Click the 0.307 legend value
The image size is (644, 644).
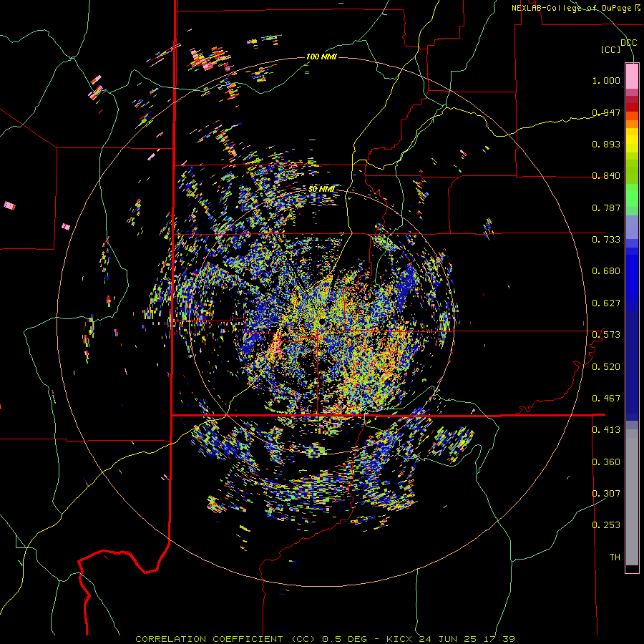coord(606,494)
